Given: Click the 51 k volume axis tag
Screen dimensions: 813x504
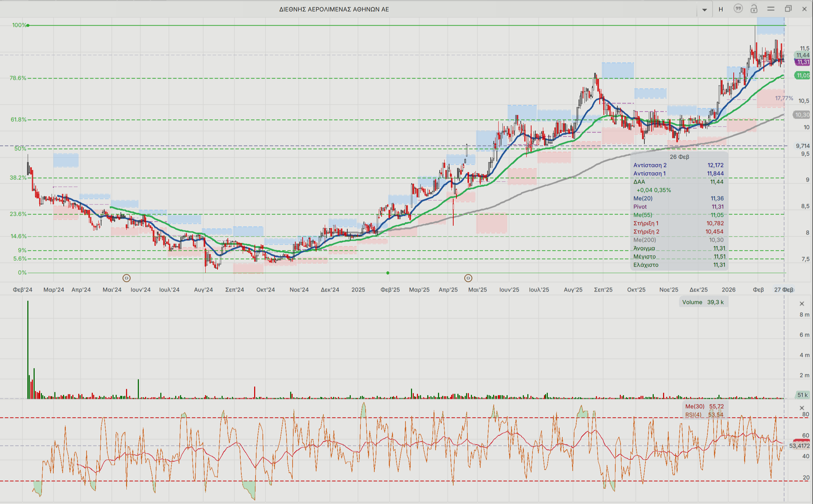Looking at the screenshot, I should (x=802, y=395).
